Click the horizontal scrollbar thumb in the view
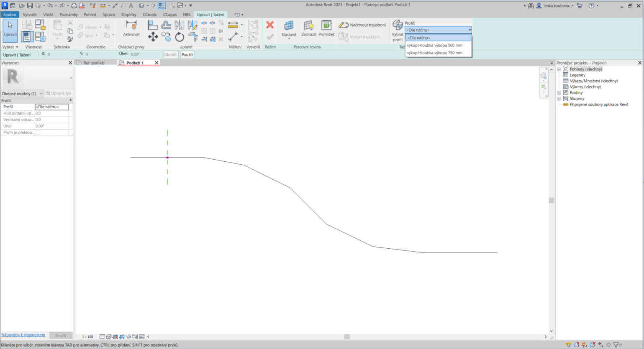 point(347,336)
